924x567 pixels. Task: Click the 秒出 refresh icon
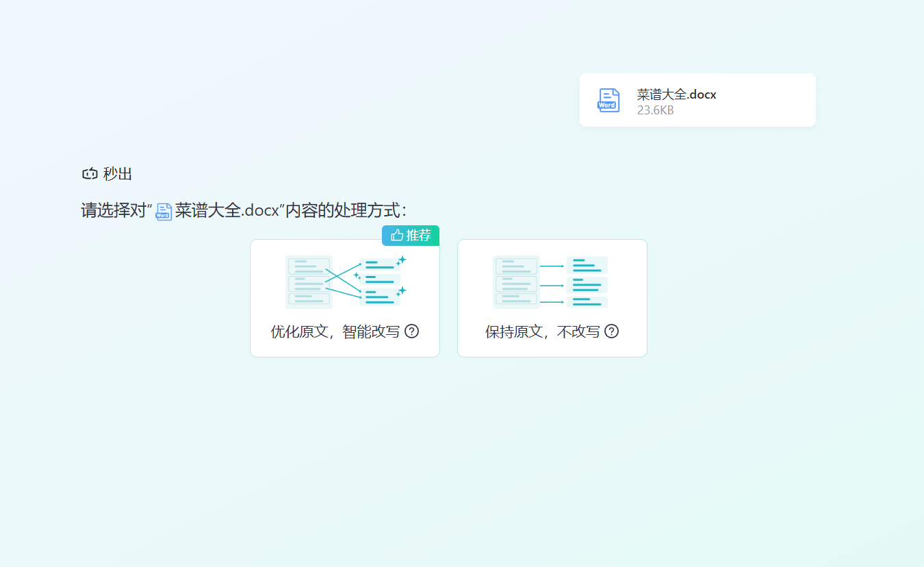point(90,174)
